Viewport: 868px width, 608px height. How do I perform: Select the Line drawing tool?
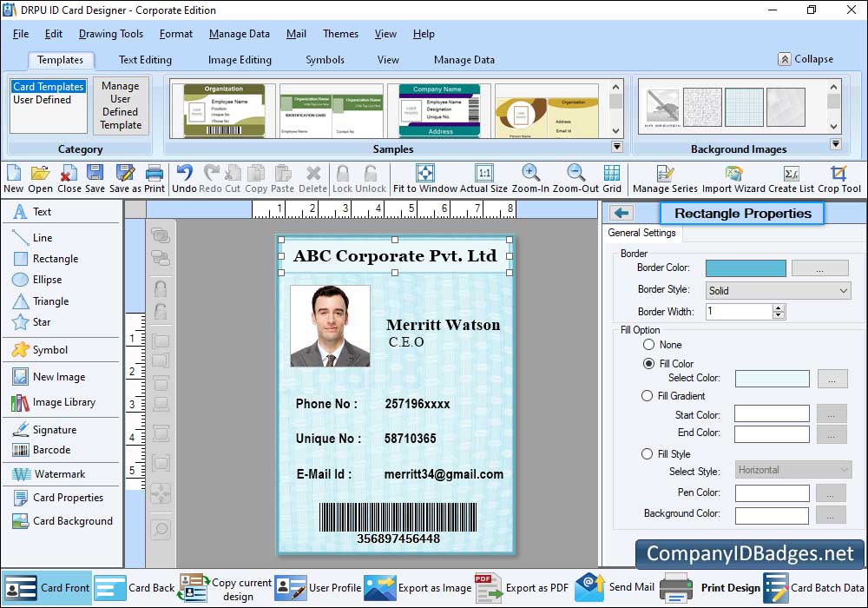click(32, 237)
